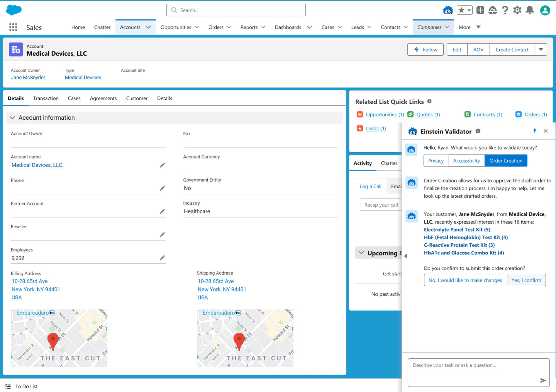The height and width of the screenshot is (392, 556).
Task: Click the Yes, I confirm button
Action: [x=526, y=280]
